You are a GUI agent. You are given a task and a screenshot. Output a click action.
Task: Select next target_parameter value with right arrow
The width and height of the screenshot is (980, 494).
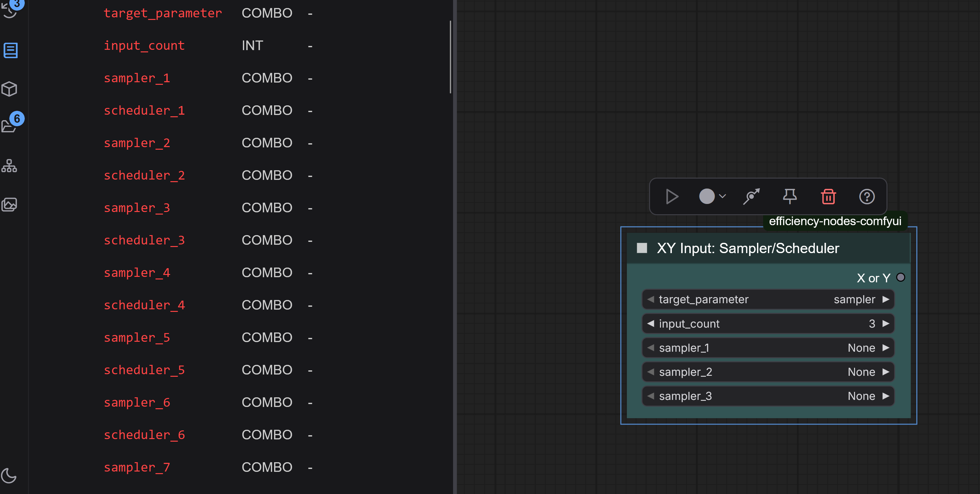pyautogui.click(x=886, y=299)
